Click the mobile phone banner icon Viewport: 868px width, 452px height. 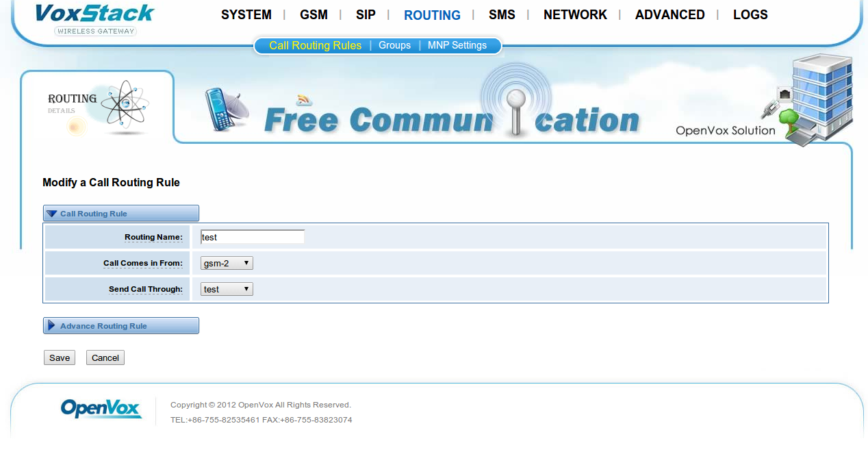[227, 110]
